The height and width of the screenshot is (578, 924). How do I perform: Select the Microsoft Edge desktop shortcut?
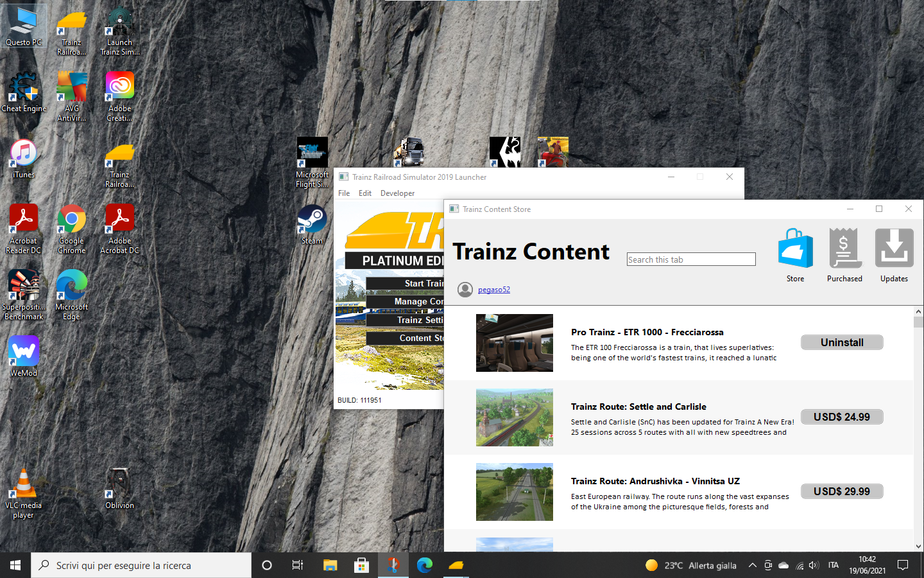click(72, 295)
